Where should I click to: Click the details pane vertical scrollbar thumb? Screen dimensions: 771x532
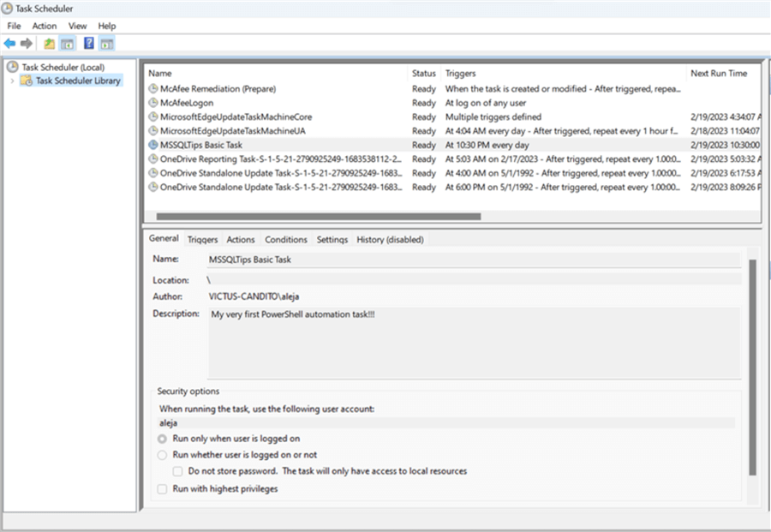pyautogui.click(x=752, y=368)
